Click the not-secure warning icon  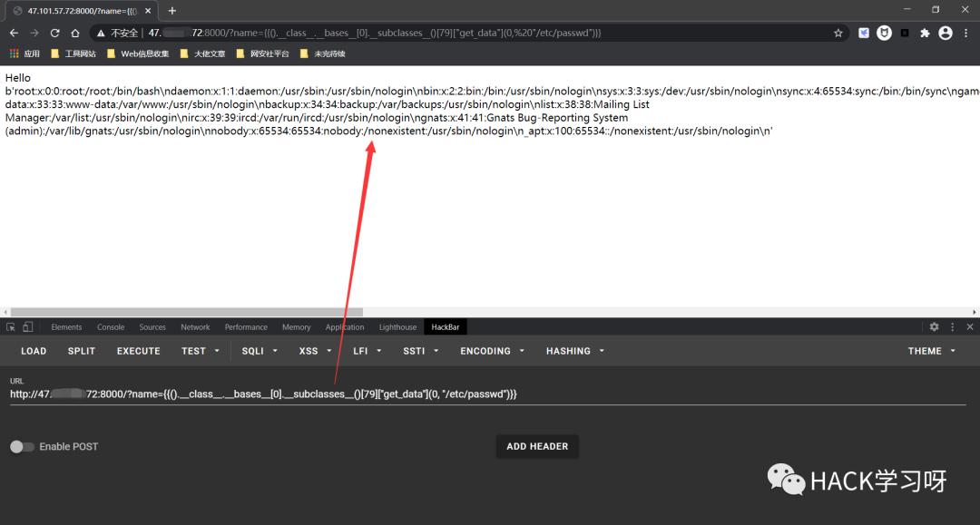101,33
